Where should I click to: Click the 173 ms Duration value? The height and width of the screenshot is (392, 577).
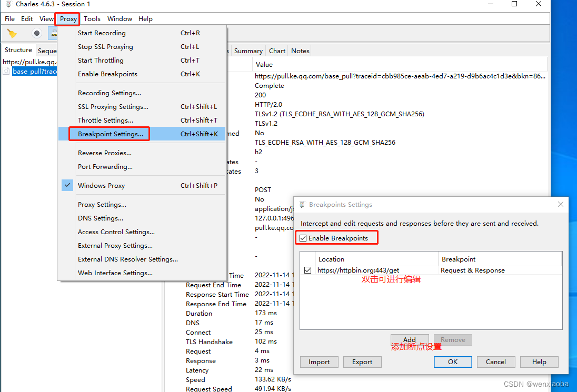(266, 313)
